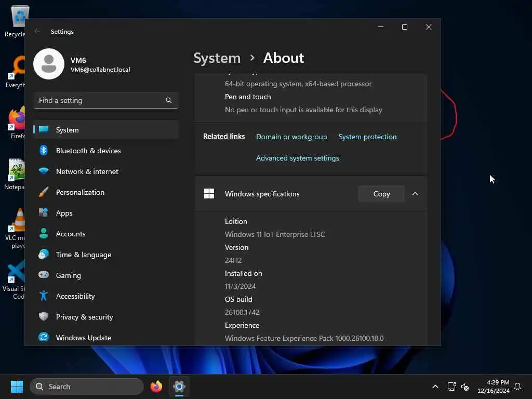Screen dimensions: 532x399
Task: Select the 64-bit operating system text
Action: (x=298, y=84)
